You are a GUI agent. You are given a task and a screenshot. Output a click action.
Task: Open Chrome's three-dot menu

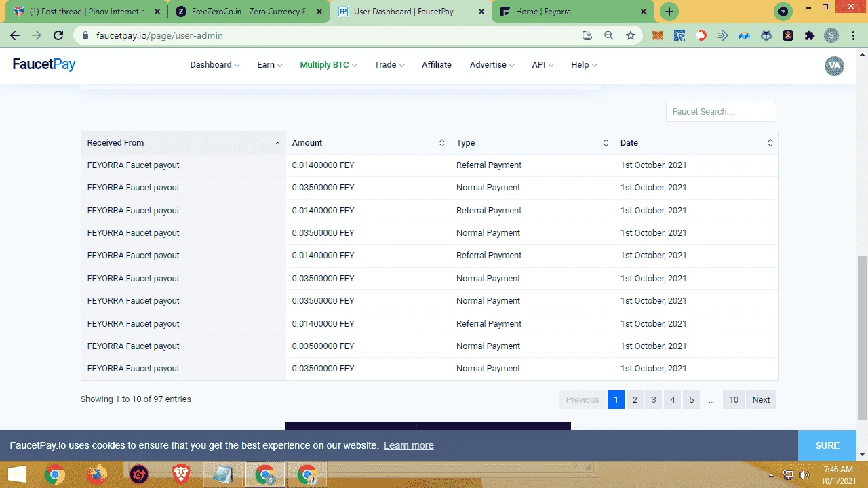(x=853, y=35)
